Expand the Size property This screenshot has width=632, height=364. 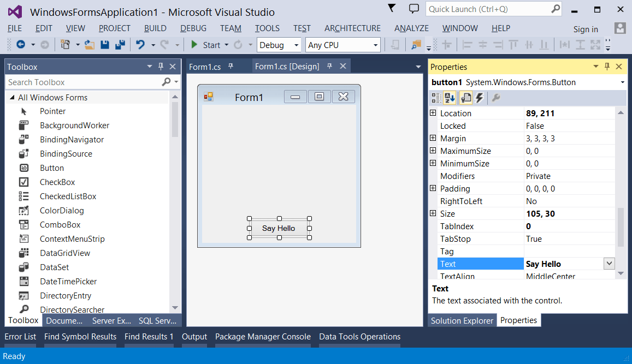pos(433,213)
